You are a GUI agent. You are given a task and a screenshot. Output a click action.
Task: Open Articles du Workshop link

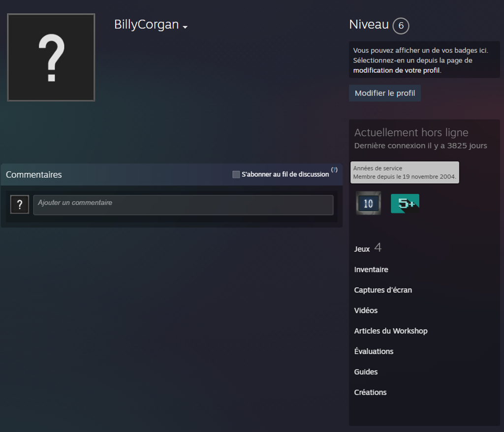point(390,331)
